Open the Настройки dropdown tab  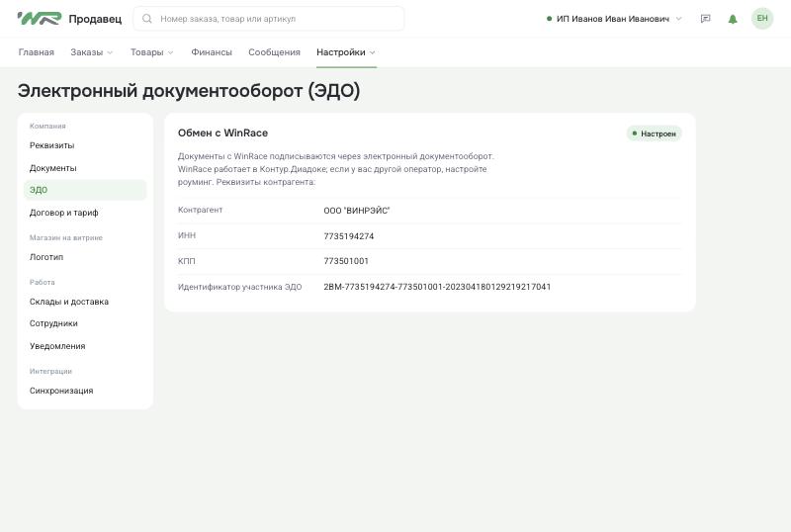pyautogui.click(x=346, y=52)
